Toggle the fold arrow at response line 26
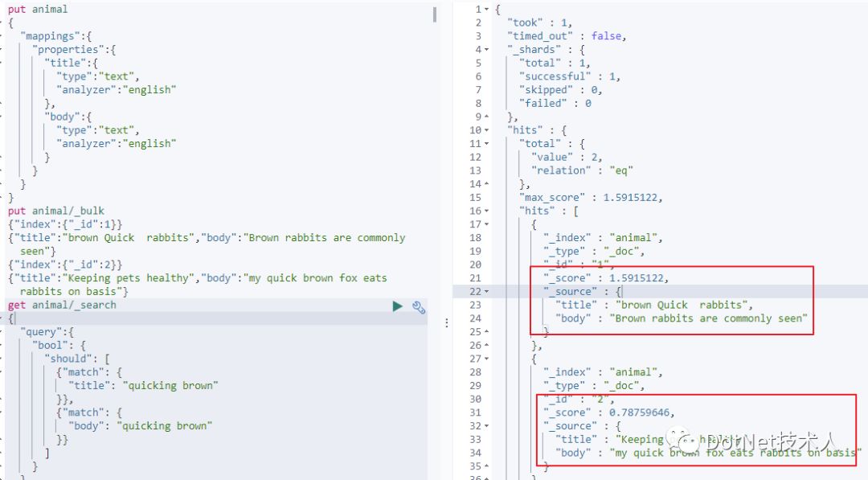 pos(486,345)
